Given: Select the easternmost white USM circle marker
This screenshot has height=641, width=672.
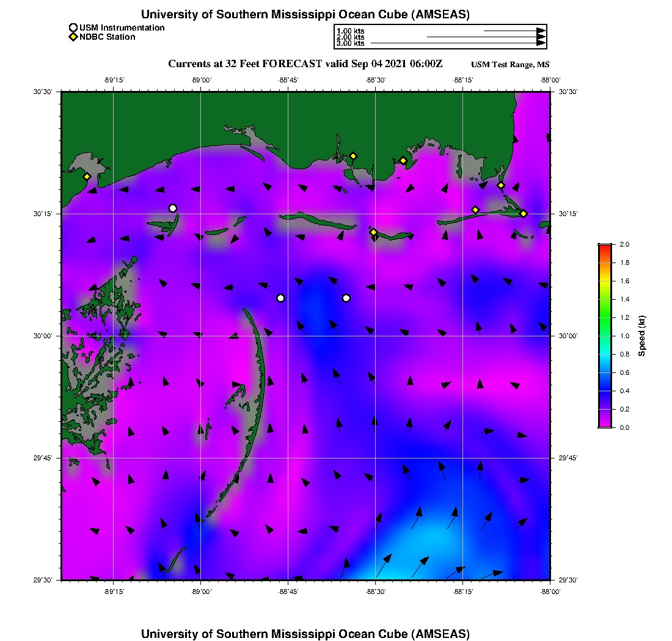Looking at the screenshot, I should 346,298.
